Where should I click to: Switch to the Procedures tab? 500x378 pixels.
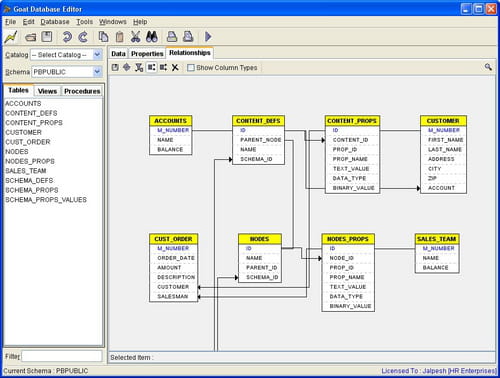(x=82, y=91)
